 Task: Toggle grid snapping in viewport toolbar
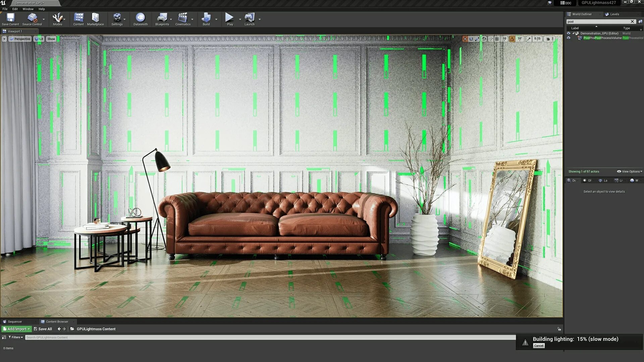click(x=497, y=39)
